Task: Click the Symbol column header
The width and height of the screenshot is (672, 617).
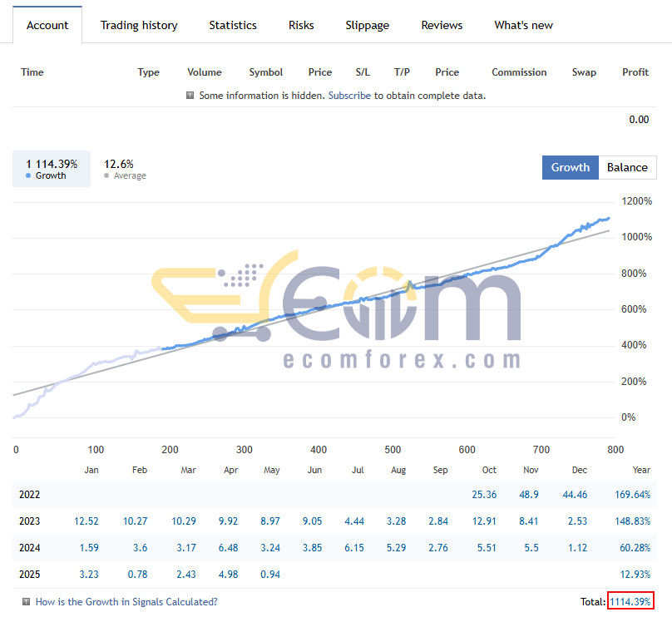Action: pyautogui.click(x=265, y=72)
